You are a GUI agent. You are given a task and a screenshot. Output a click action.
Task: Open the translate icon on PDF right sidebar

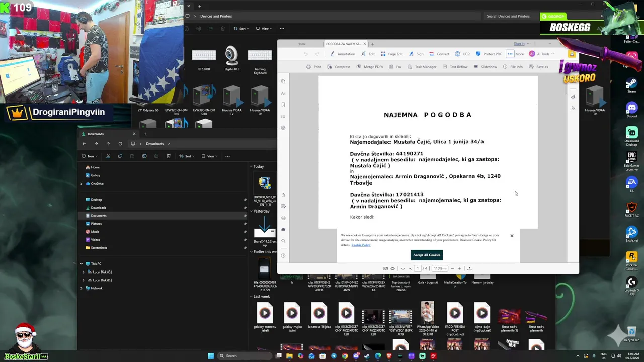click(573, 108)
